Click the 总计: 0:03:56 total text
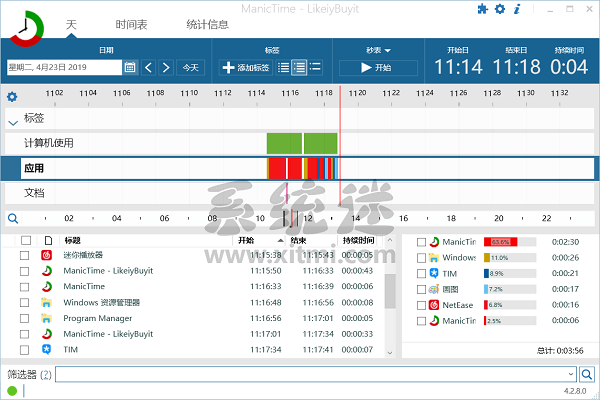 click(560, 351)
